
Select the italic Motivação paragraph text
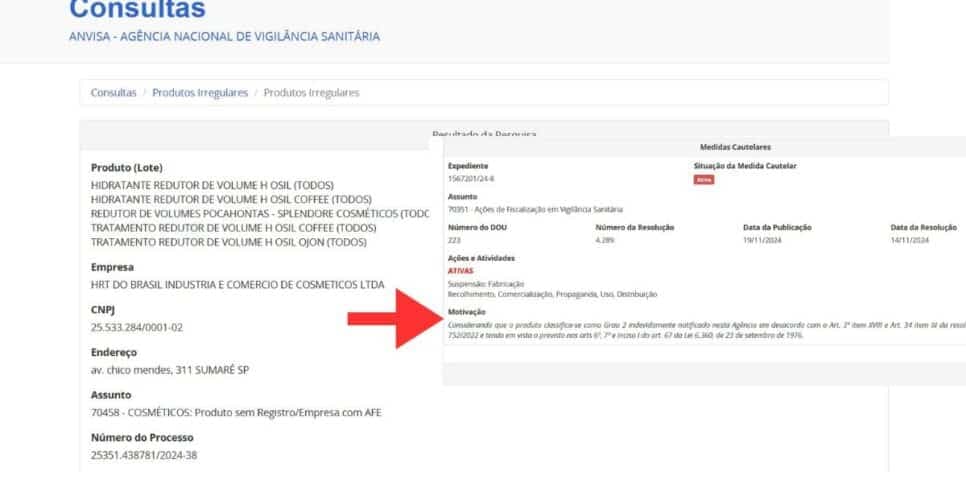click(x=707, y=330)
